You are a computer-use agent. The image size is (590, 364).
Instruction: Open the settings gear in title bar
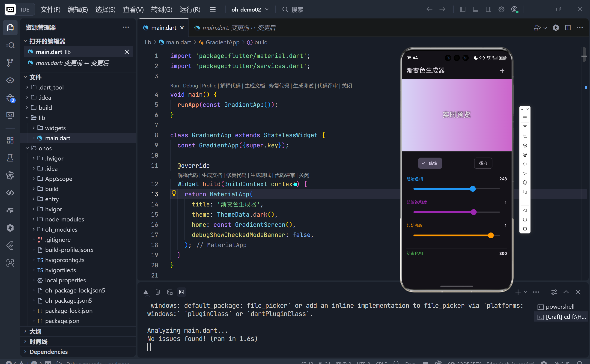501,9
